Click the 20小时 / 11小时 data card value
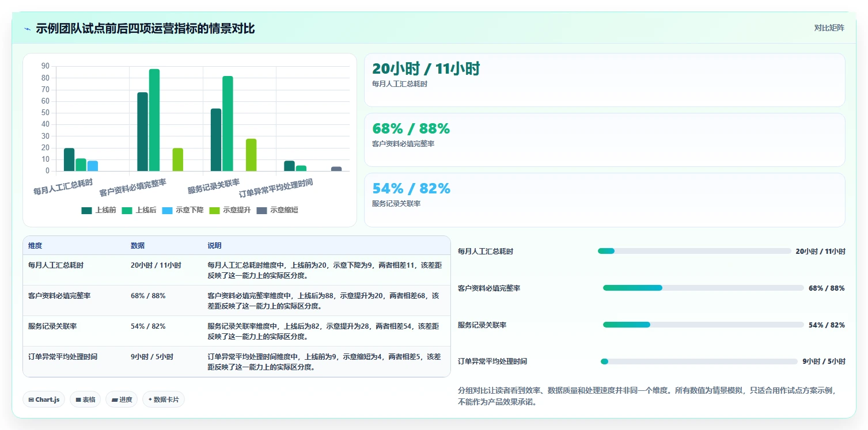Screen dimensions: 868x430 point(426,69)
